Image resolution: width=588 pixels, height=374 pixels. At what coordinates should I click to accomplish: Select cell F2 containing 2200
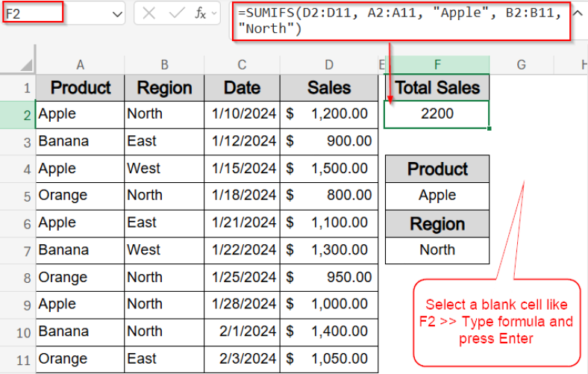click(x=437, y=114)
